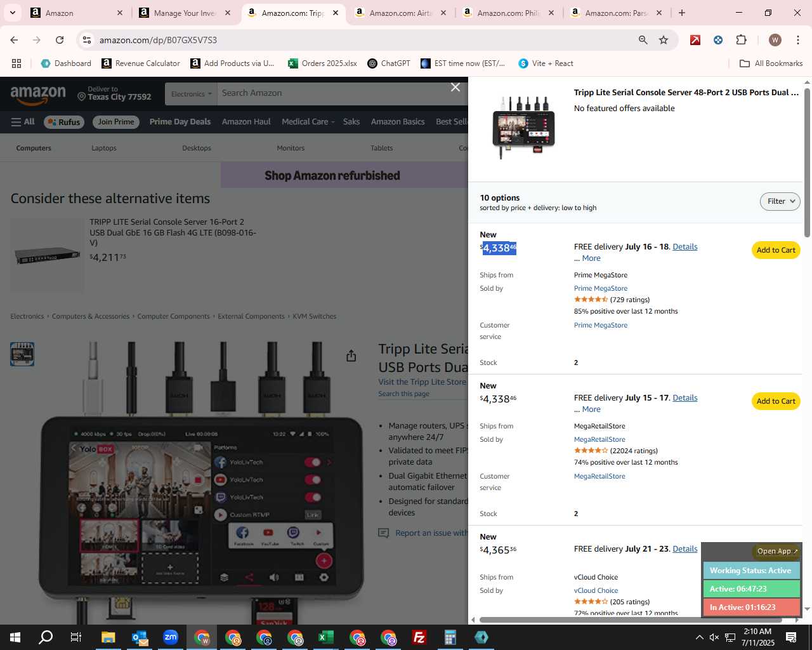Open Details for July 16 - 18 delivery
Image resolution: width=812 pixels, height=650 pixels.
pos(684,247)
